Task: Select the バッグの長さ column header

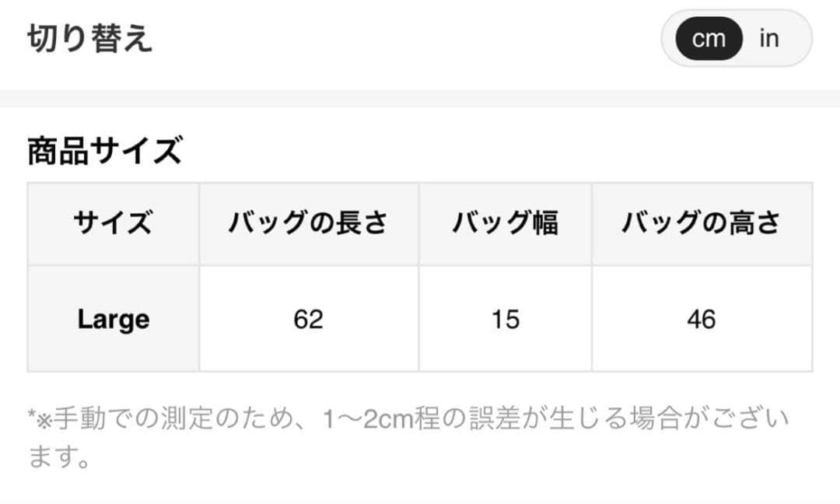Action: pos(308,224)
